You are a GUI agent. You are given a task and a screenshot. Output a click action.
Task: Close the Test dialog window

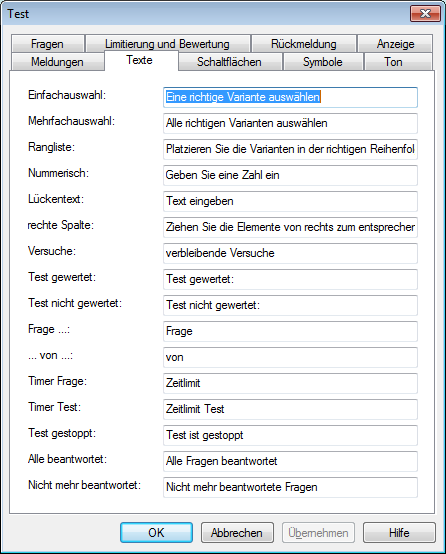tap(425, 14)
